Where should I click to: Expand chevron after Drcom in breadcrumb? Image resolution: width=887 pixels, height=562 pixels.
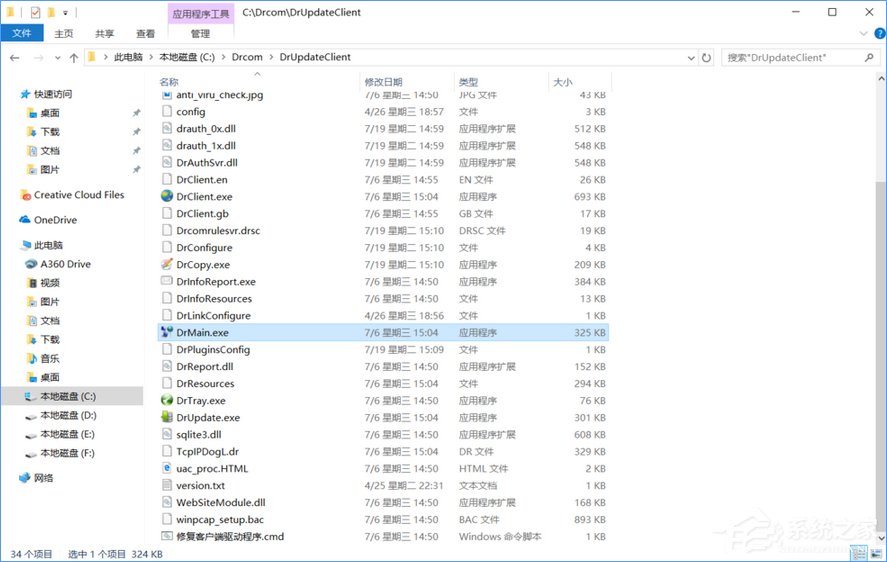point(271,57)
